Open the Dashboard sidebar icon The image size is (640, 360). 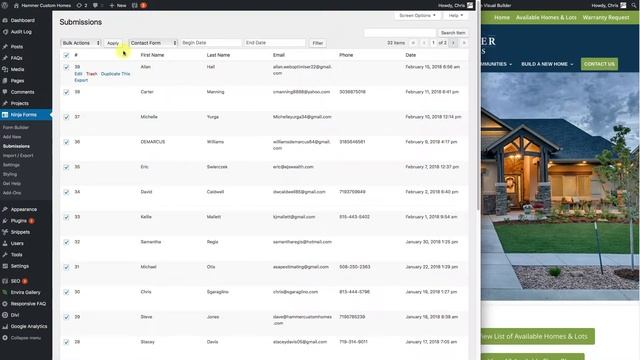coord(5,20)
